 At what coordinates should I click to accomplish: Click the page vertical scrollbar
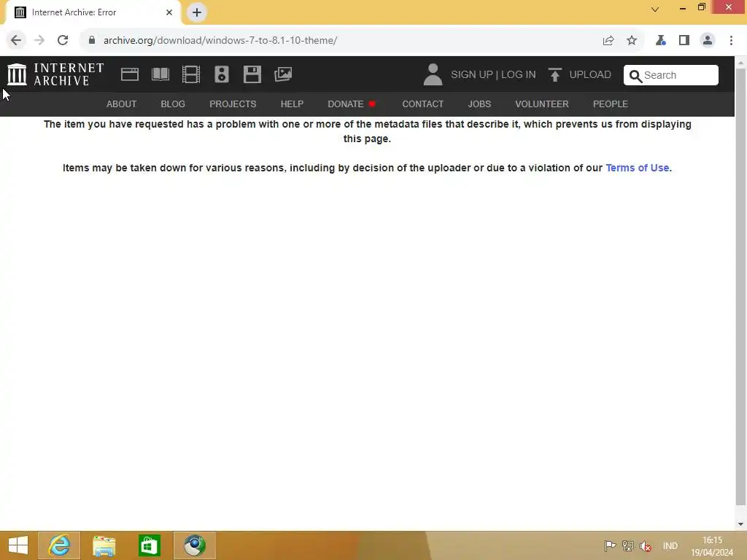[x=740, y=287]
